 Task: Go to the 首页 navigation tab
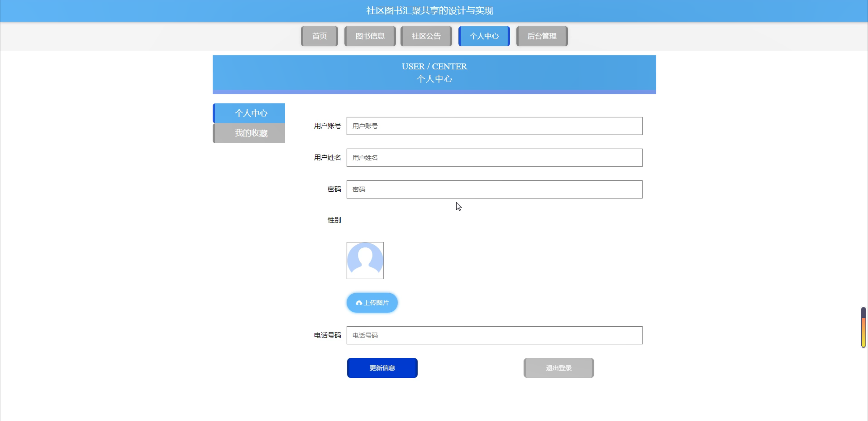pos(319,36)
